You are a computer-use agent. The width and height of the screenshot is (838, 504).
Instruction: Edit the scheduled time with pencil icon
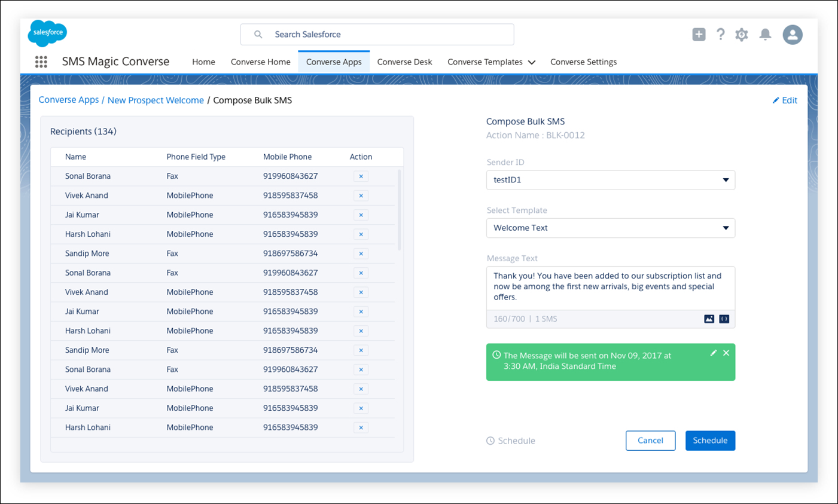coord(713,353)
